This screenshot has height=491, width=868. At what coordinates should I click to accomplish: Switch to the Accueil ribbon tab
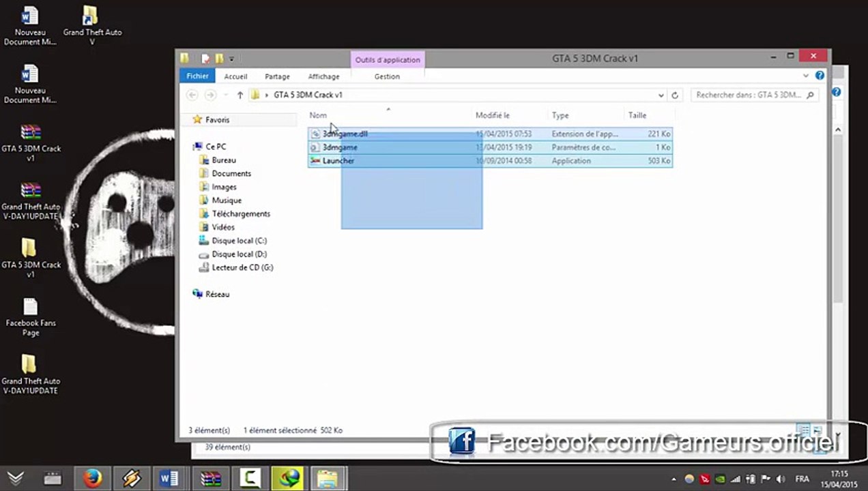(x=235, y=76)
